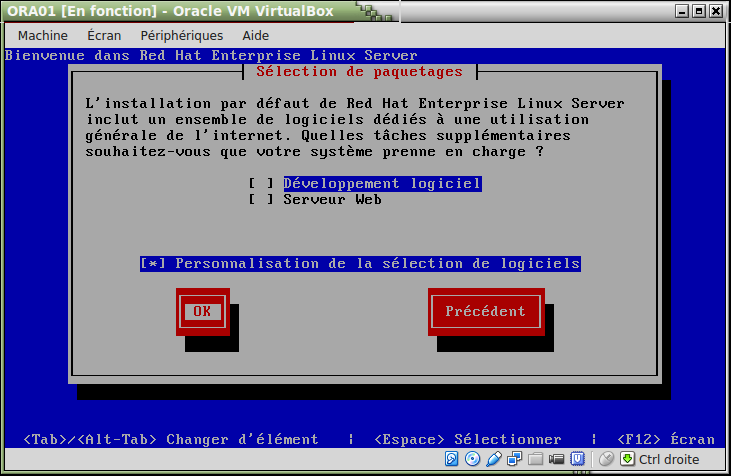
Task: Click the F12 Écran hint text
Action: click(x=666, y=439)
